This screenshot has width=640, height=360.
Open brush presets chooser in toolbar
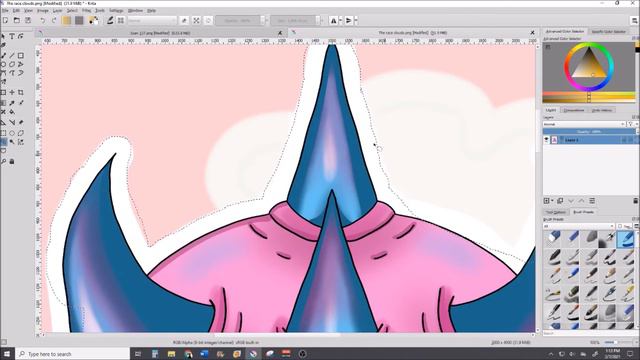pos(121,20)
